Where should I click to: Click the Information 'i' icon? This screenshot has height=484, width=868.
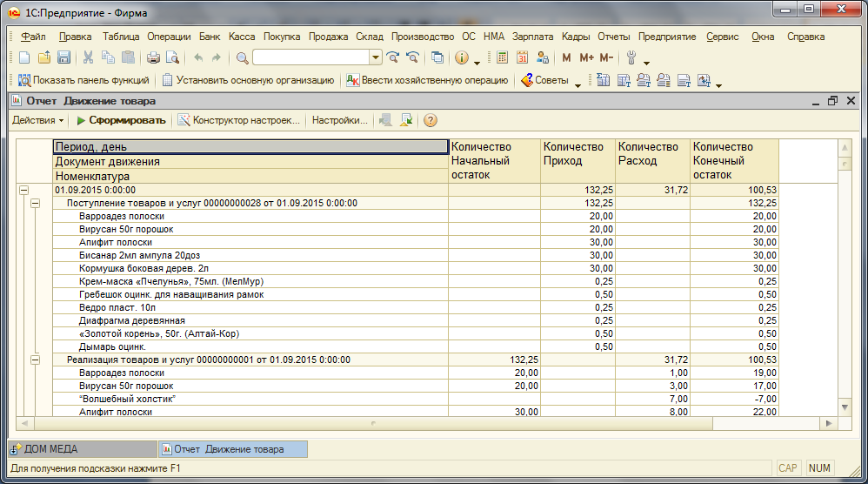tap(461, 57)
